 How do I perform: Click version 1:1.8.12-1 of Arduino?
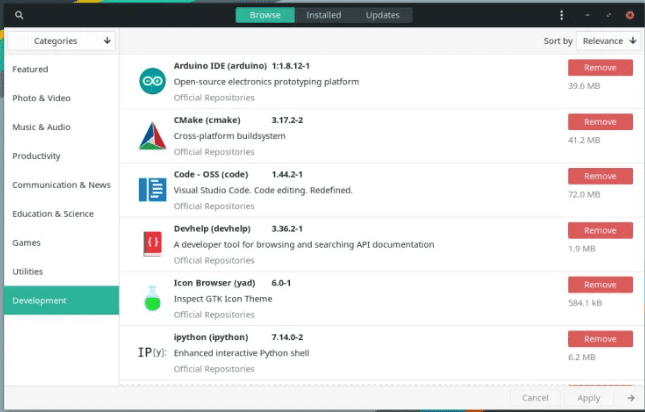click(x=291, y=66)
